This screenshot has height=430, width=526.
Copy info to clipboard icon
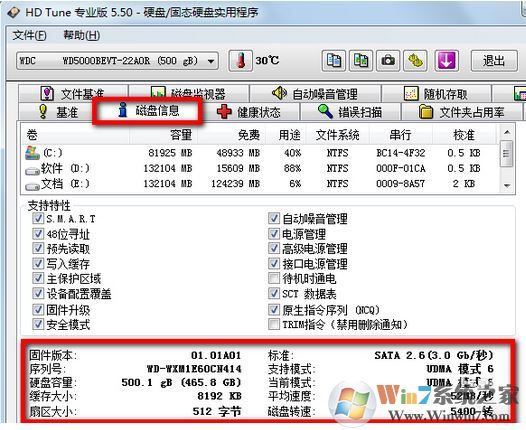point(334,61)
